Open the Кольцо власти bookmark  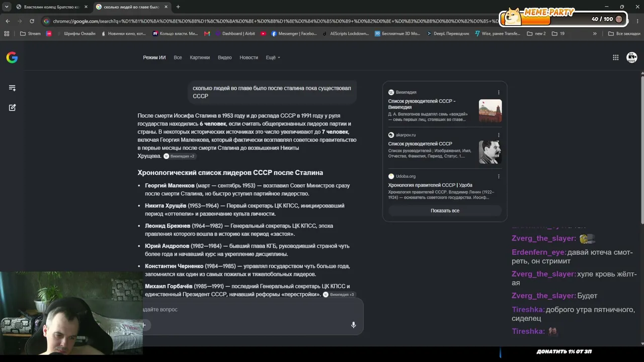click(x=175, y=34)
